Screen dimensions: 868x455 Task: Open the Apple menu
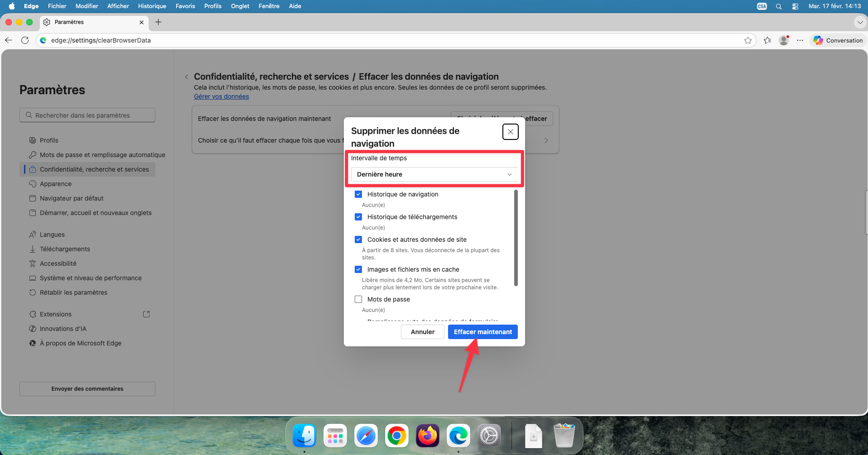pos(12,6)
